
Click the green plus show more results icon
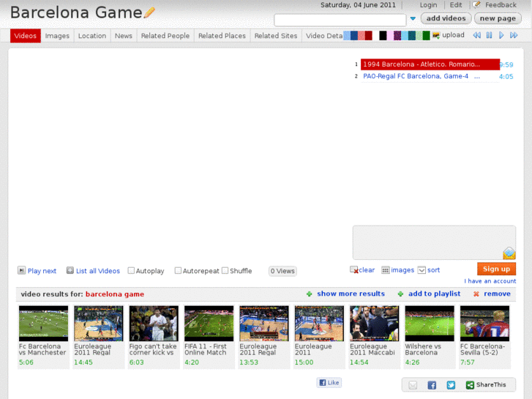(309, 294)
